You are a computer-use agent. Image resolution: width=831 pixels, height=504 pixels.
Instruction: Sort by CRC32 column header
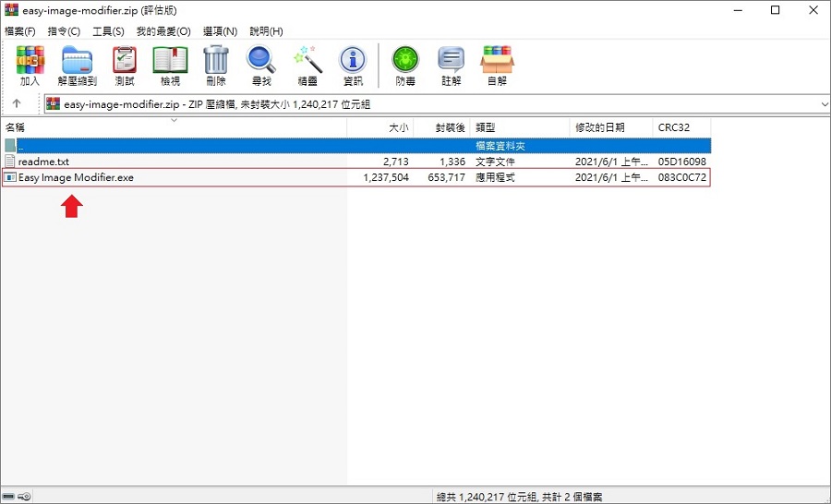coord(681,127)
